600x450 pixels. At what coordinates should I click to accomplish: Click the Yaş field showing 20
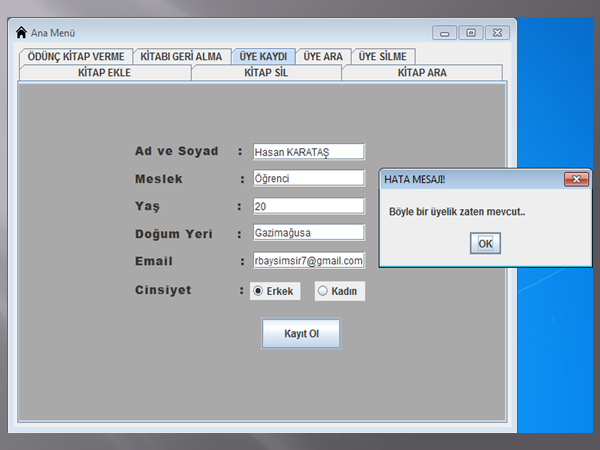(x=309, y=206)
